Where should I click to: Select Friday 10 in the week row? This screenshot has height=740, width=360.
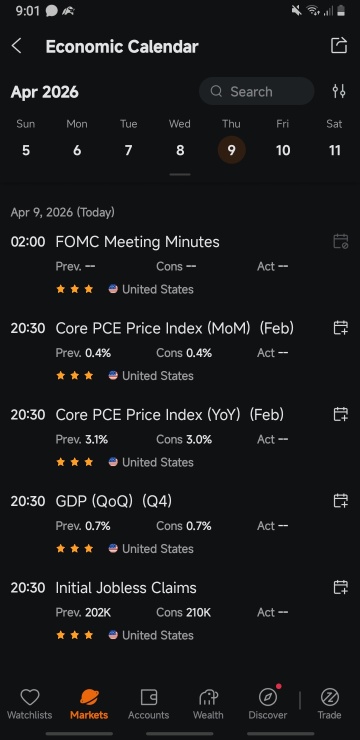[x=283, y=150]
